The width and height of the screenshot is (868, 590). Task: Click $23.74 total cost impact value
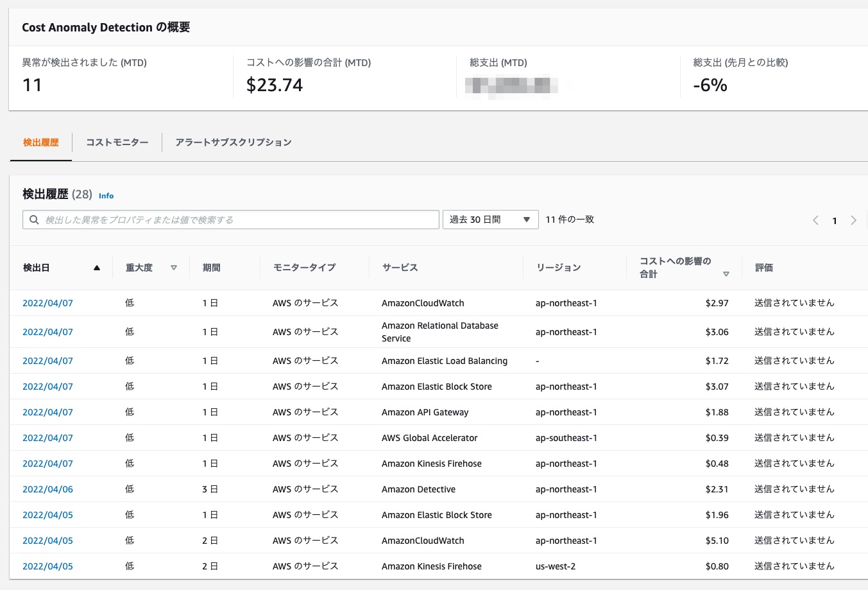pyautogui.click(x=275, y=85)
